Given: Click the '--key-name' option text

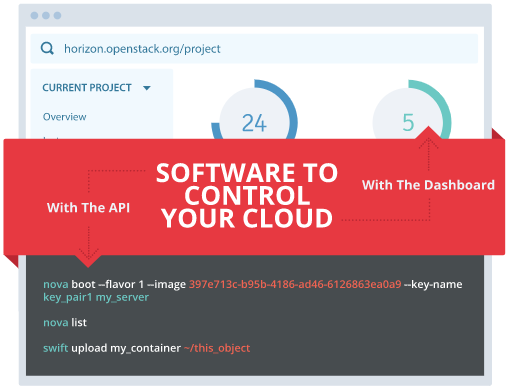Looking at the screenshot, I should click(x=433, y=284).
